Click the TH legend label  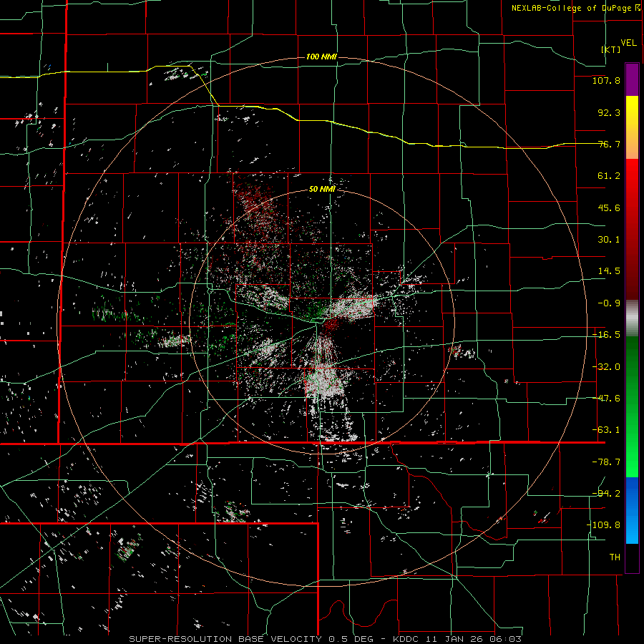[x=615, y=557]
